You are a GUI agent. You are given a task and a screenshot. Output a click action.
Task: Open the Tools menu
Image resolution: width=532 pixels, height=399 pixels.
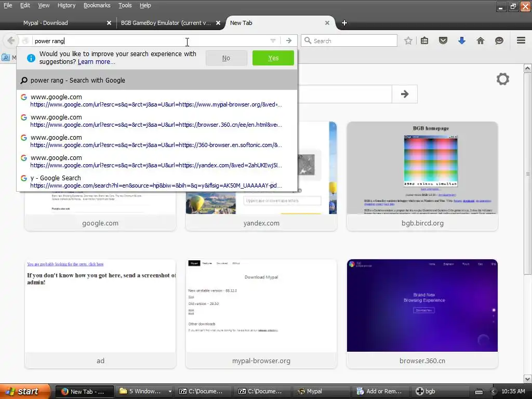[x=125, y=5]
